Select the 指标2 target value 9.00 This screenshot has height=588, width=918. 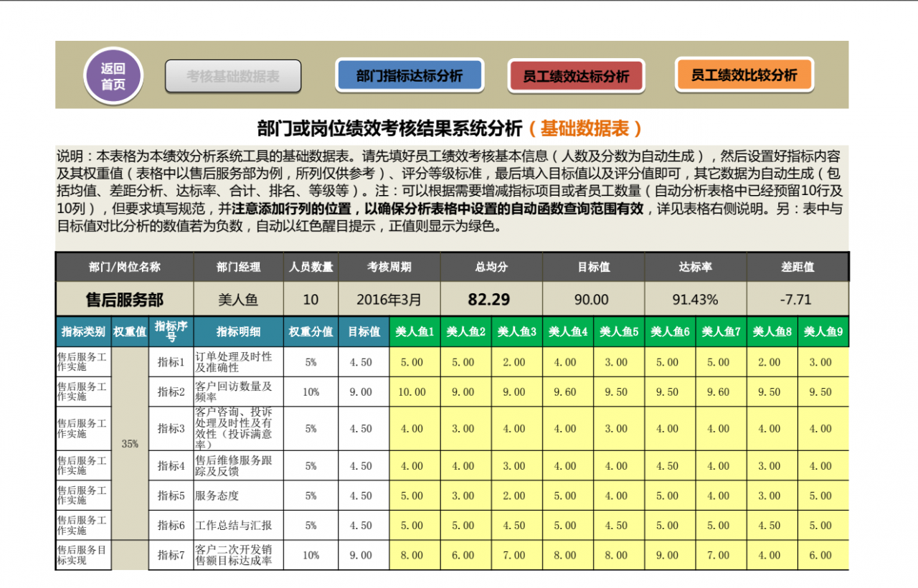pyautogui.click(x=364, y=392)
